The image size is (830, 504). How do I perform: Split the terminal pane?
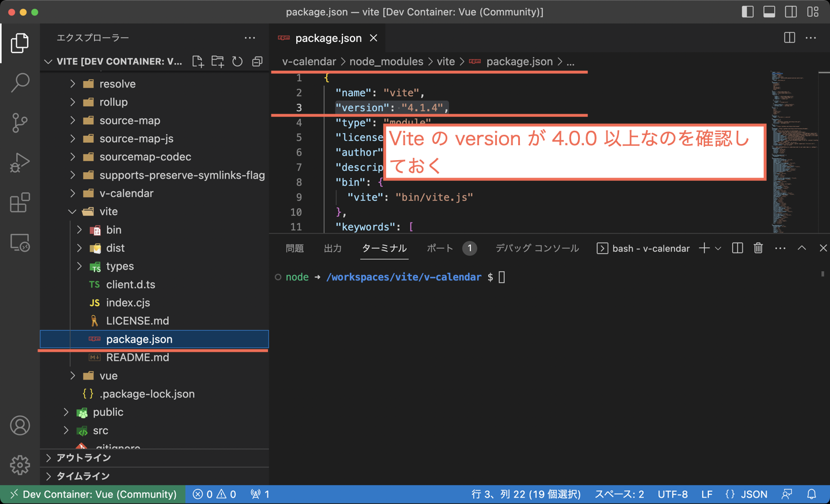pyautogui.click(x=737, y=248)
